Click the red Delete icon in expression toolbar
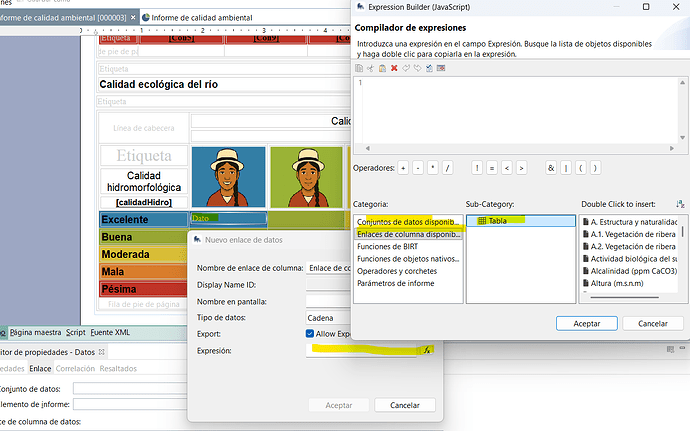The width and height of the screenshot is (690, 431). [x=394, y=68]
